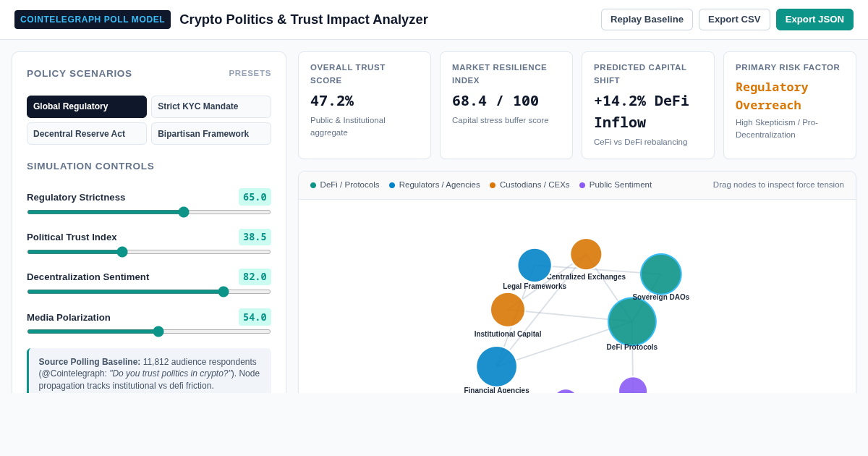
Task: Click the Cointelegraph Poll Model badge
Action: [93, 20]
